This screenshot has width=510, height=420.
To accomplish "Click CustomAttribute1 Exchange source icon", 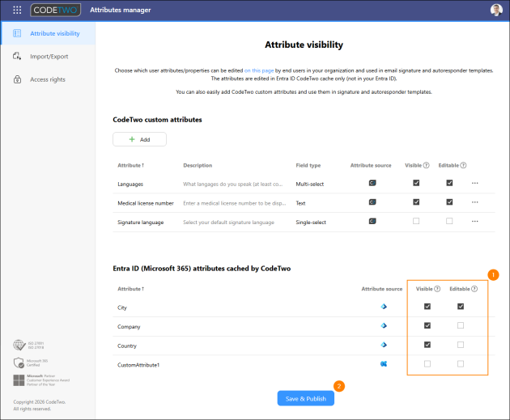I will tap(384, 364).
